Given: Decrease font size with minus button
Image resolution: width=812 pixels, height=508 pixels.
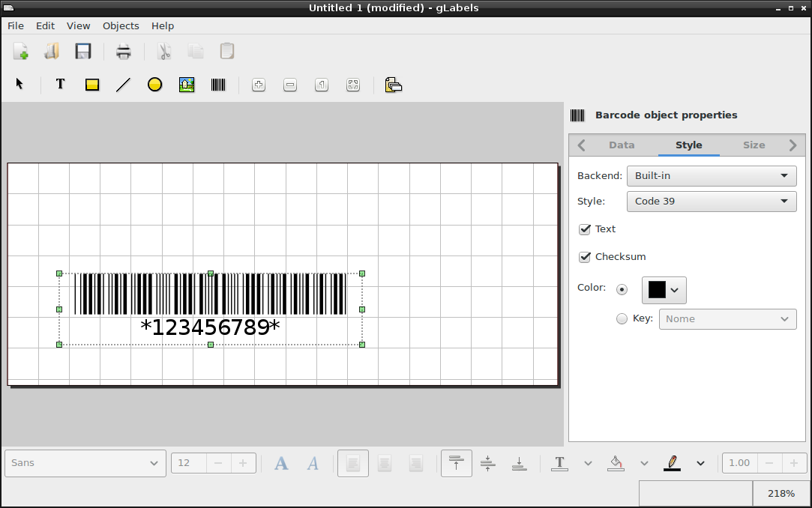Looking at the screenshot, I should point(218,463).
